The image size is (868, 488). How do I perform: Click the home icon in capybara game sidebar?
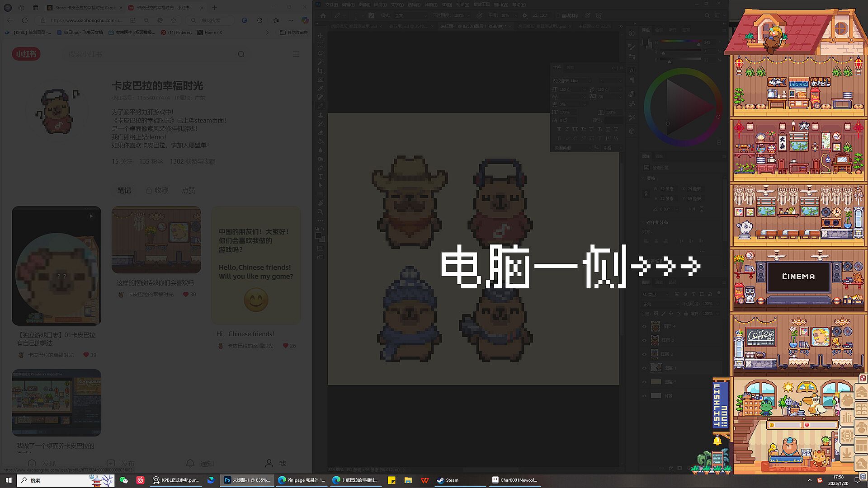[x=861, y=391]
